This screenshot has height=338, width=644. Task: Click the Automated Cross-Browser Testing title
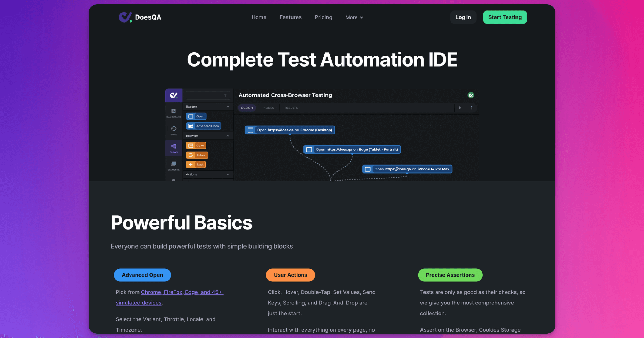click(285, 95)
